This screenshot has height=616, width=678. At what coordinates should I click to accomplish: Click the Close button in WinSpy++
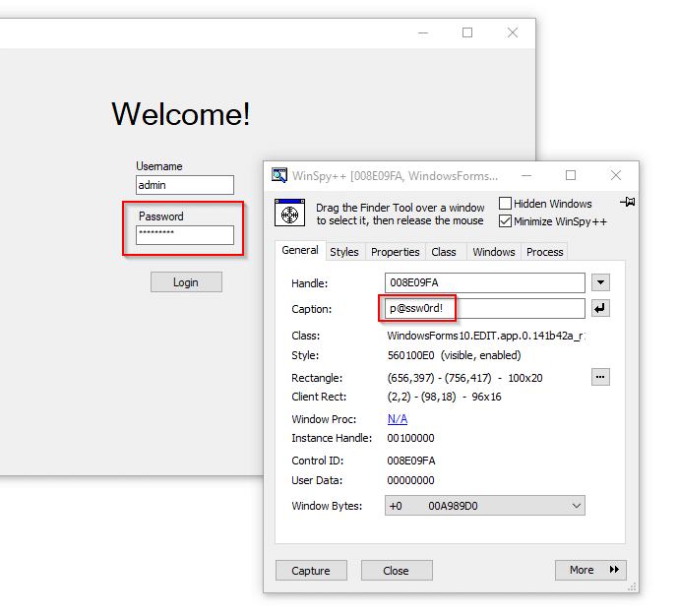coord(397,571)
